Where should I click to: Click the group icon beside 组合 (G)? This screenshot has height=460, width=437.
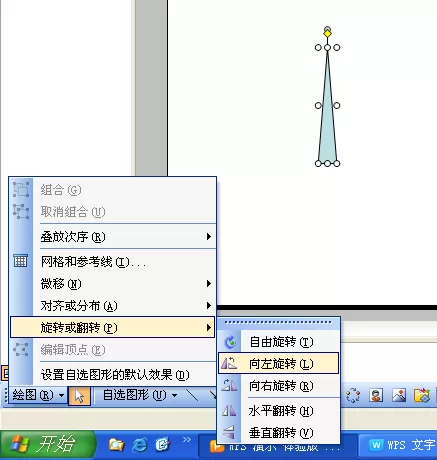click(21, 189)
